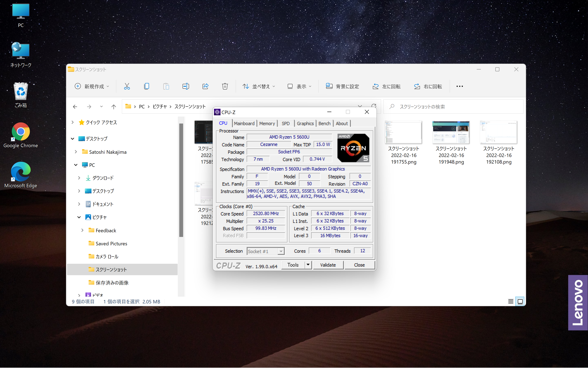Click the Copy icon in Explorer toolbar
Screen dimensions: 588x368
click(147, 86)
